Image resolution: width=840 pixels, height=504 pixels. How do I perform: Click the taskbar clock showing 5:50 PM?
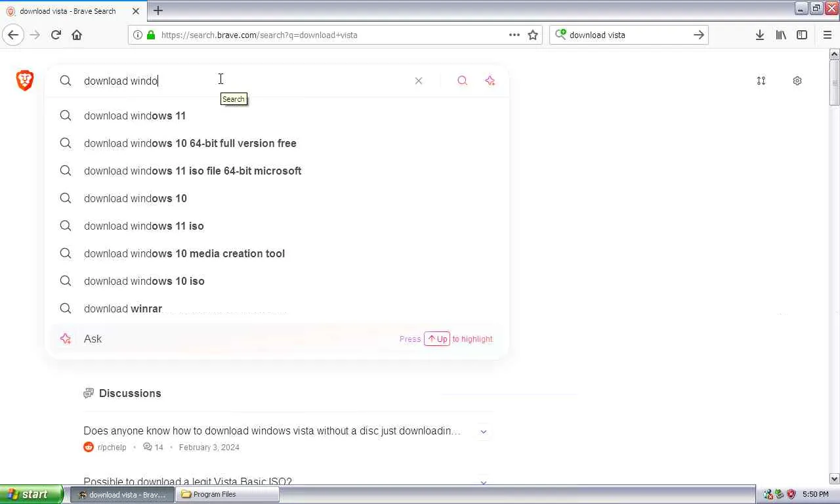(x=815, y=494)
